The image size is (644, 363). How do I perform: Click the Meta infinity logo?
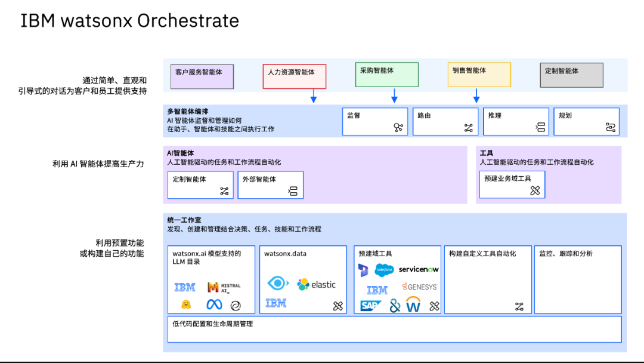214,304
